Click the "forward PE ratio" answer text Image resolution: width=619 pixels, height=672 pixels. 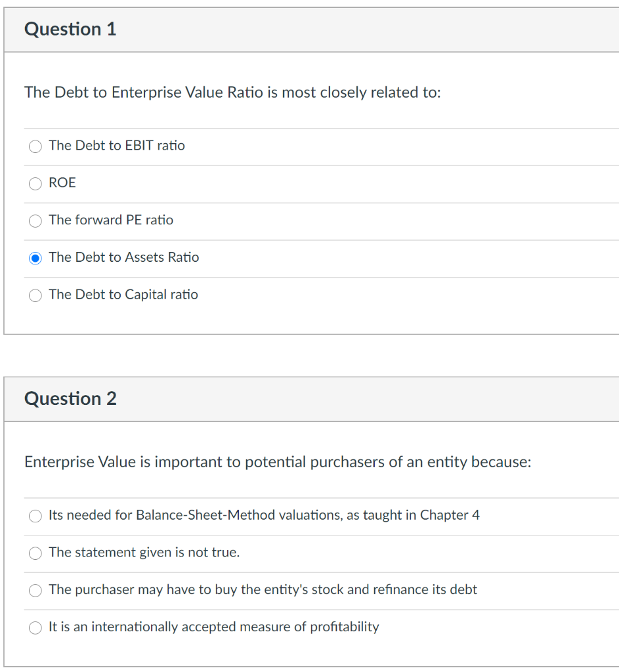[x=110, y=220]
